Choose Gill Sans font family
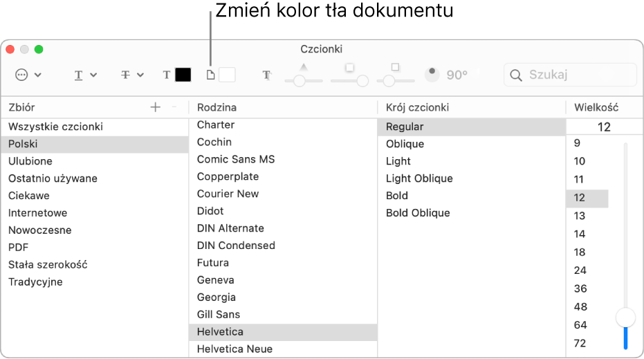644x359 pixels. coord(283,315)
